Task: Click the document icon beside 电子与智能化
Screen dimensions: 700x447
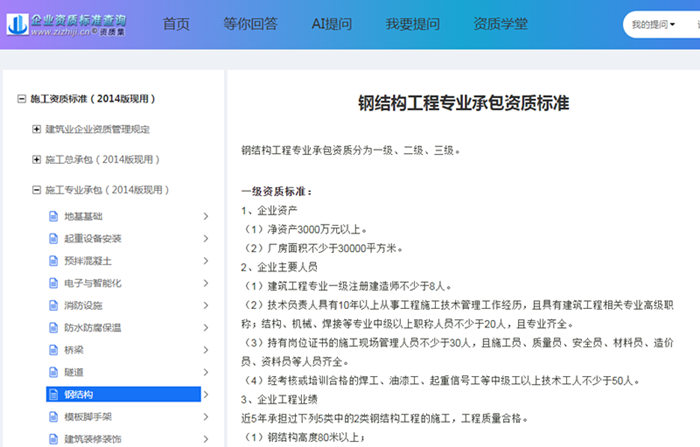Action: pyautogui.click(x=54, y=283)
